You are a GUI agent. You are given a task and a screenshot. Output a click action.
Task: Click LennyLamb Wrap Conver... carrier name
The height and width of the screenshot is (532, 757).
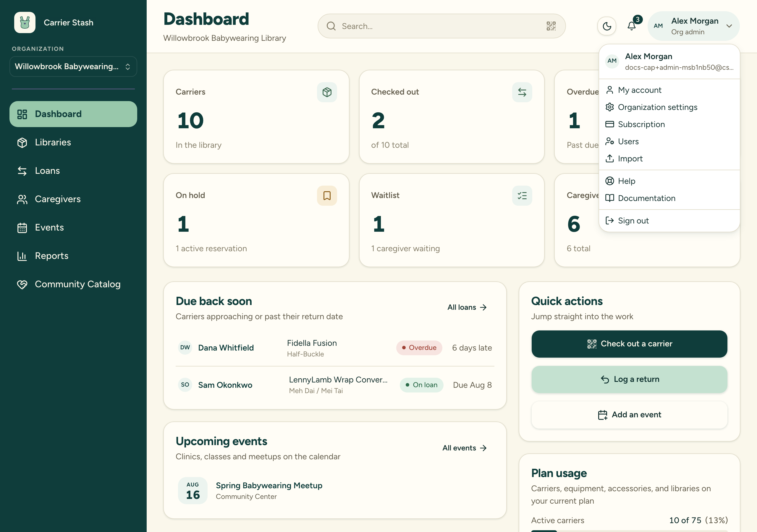pyautogui.click(x=338, y=380)
